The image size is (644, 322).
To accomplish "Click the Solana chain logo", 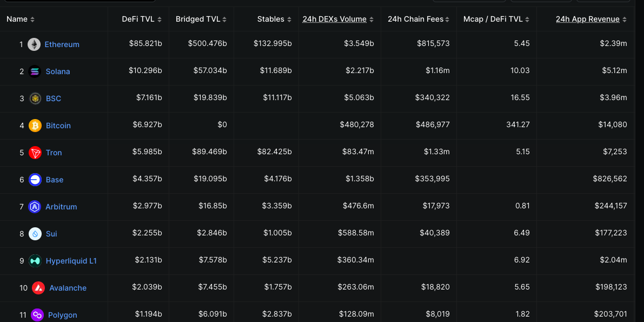I will pyautogui.click(x=34, y=71).
